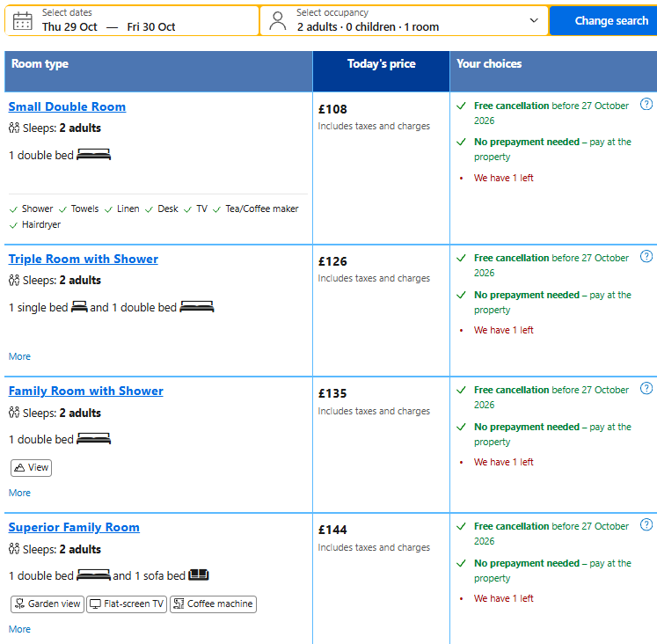Click the Garden view badge
The height and width of the screenshot is (644, 657).
point(47,604)
